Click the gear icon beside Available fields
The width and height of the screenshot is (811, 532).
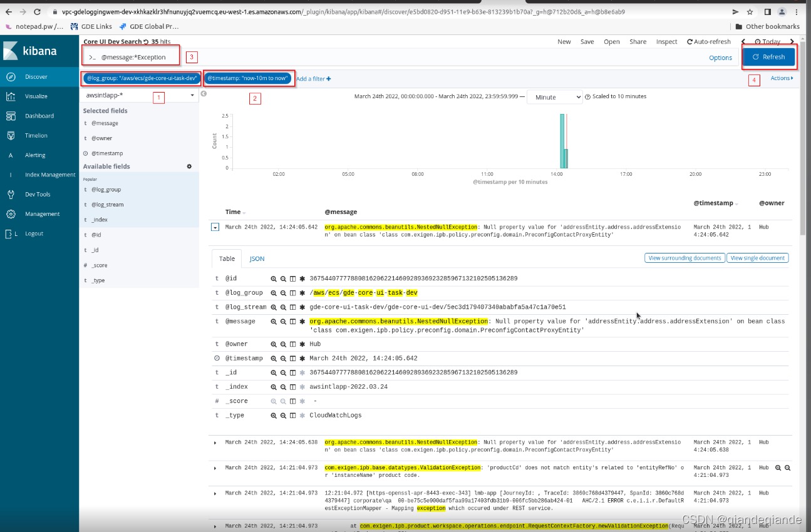tap(189, 166)
